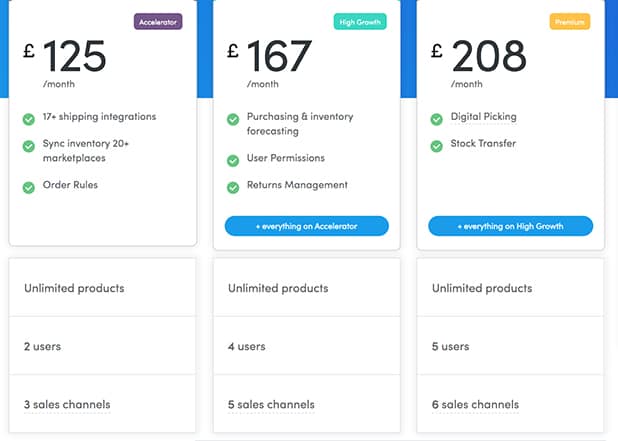
Task: Click '5 sales channels' underlined text
Action: pyautogui.click(x=271, y=405)
